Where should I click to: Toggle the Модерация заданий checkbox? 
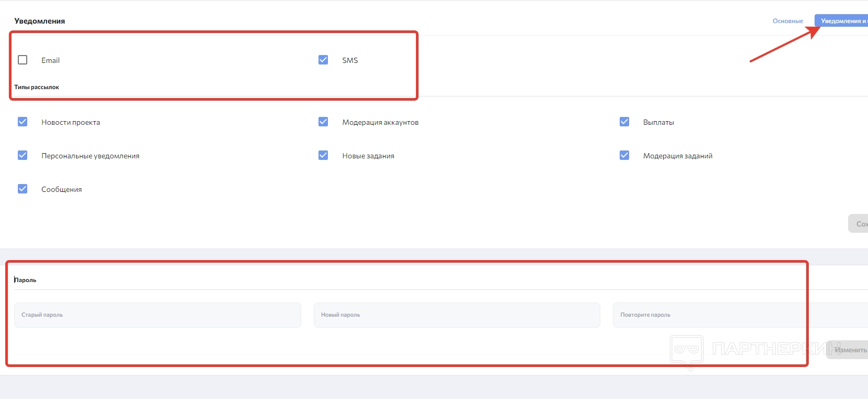[x=624, y=155]
